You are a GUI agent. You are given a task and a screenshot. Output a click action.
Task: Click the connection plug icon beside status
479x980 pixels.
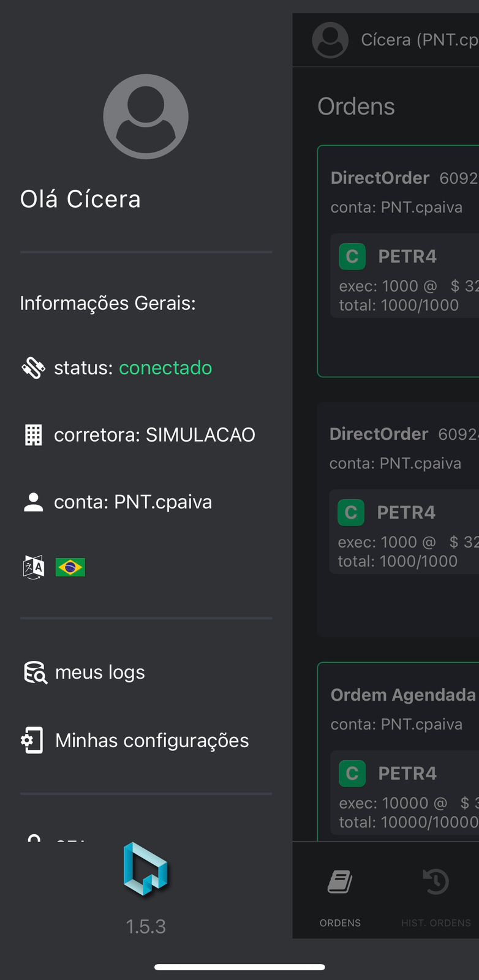(34, 367)
